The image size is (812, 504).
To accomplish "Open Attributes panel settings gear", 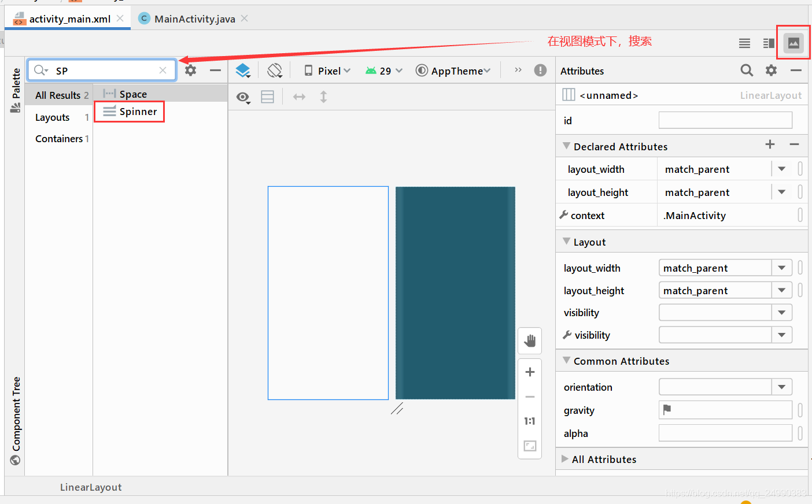I will click(771, 70).
